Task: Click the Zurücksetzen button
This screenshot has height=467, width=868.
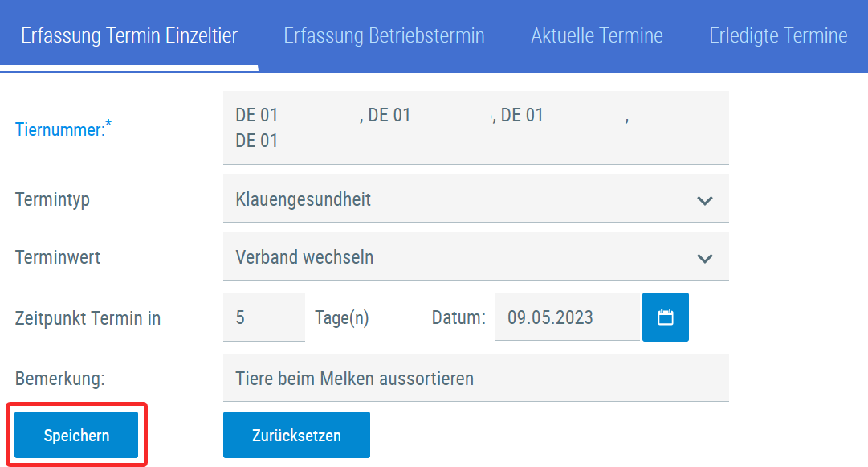Action: click(x=296, y=436)
